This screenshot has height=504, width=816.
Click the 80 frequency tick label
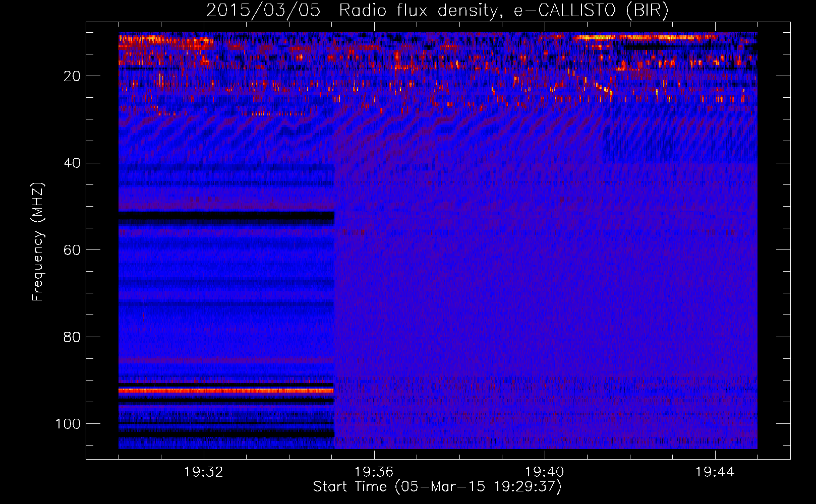(72, 337)
